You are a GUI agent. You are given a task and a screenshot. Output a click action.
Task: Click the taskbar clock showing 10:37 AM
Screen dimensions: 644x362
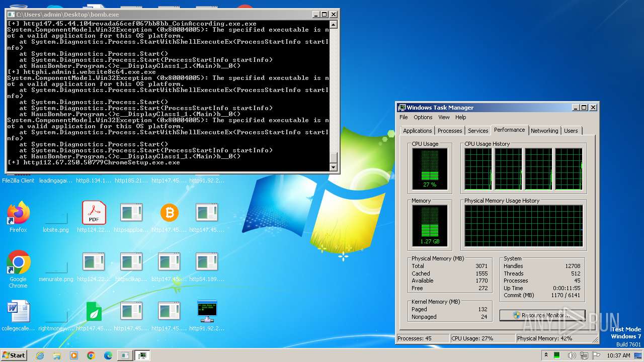(618, 355)
